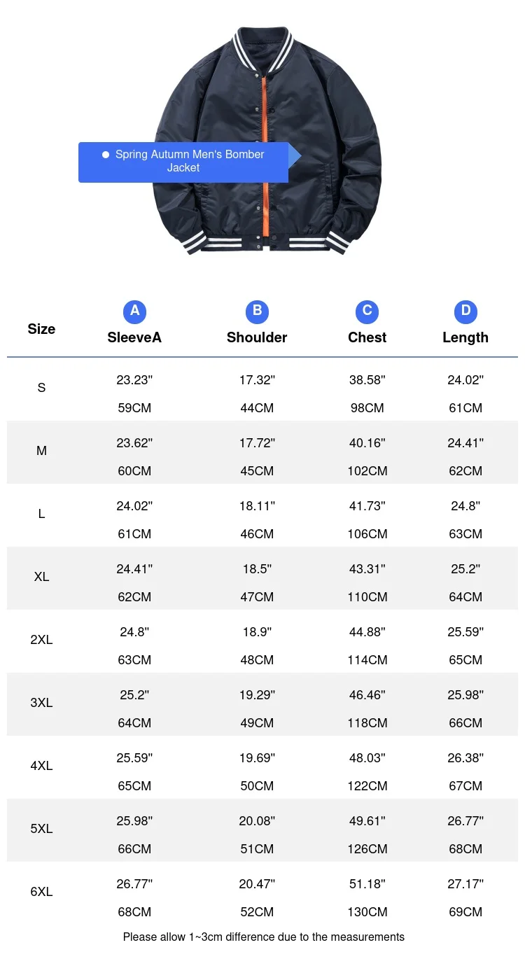Screen dimensions: 525x980
Task: Click the 110CM chest value for XL
Action: [x=367, y=597]
